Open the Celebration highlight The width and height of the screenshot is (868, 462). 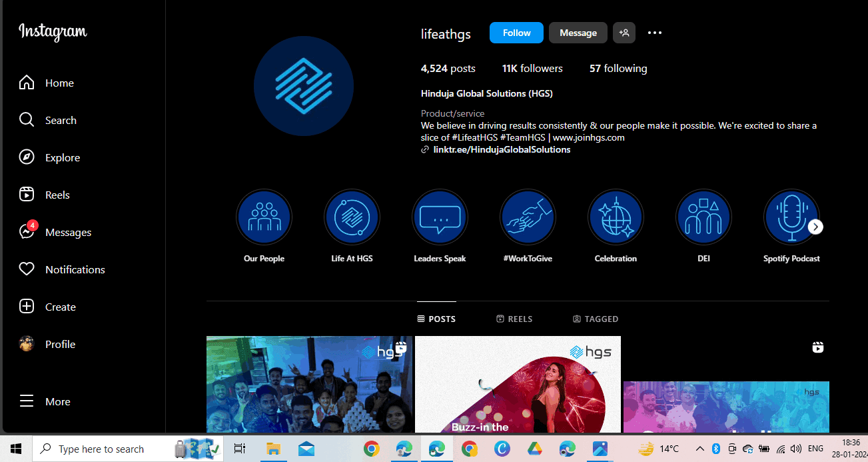pyautogui.click(x=616, y=218)
